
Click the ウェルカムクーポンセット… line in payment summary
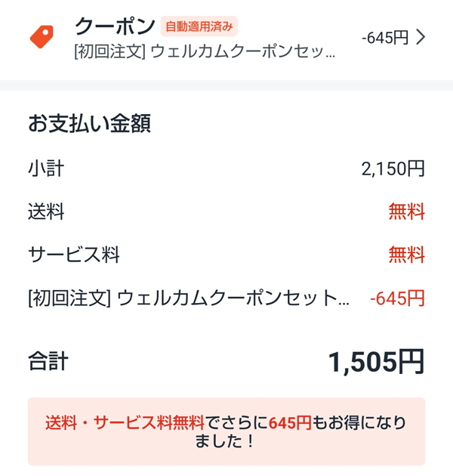click(189, 298)
